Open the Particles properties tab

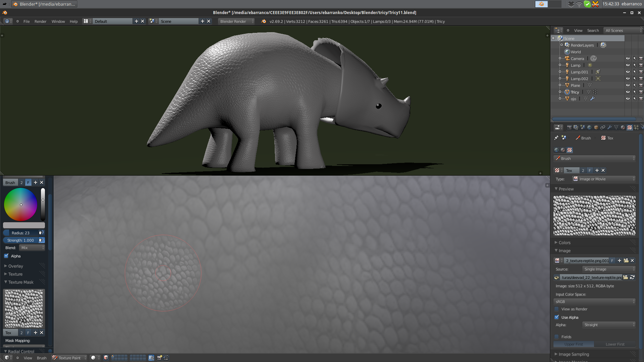(636, 127)
